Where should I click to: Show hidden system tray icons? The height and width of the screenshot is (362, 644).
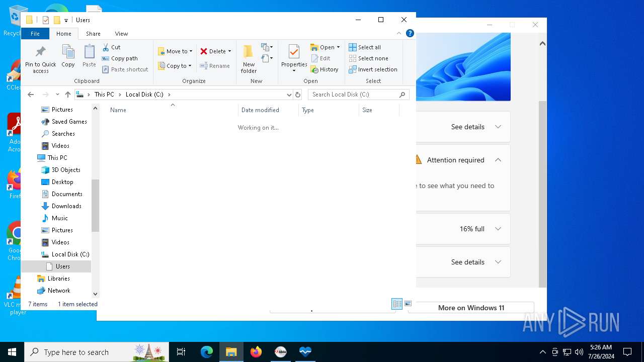[542, 352]
